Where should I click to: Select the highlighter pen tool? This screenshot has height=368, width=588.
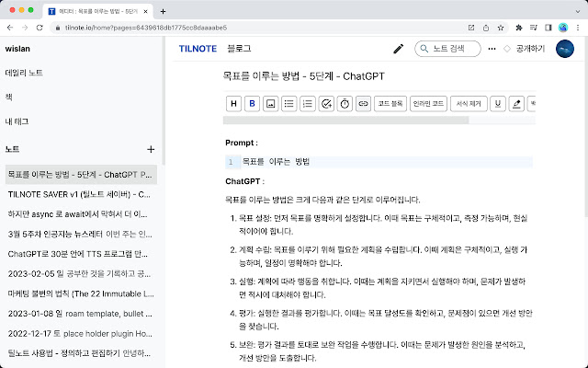(x=516, y=104)
